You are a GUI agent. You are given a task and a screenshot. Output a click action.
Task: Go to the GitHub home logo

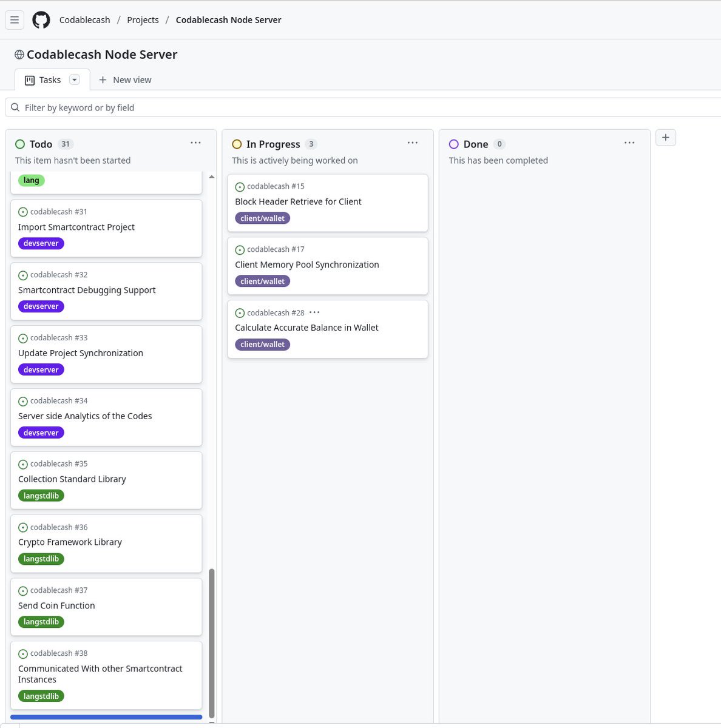click(41, 20)
